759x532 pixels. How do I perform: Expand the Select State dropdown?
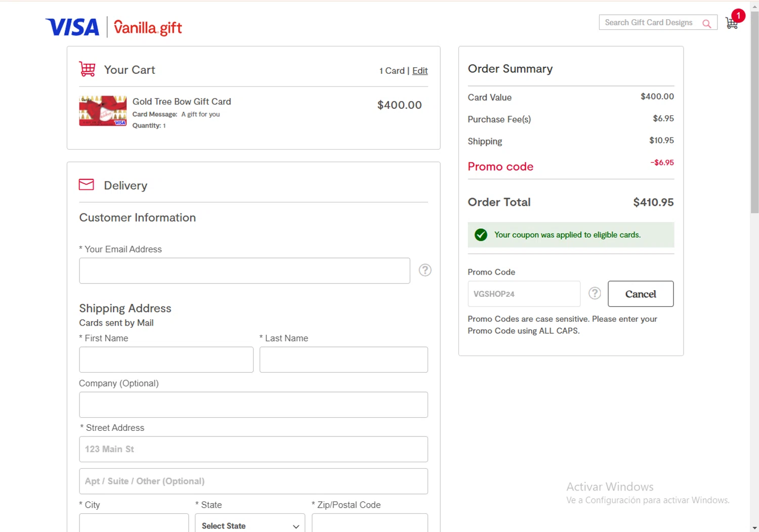tap(250, 525)
